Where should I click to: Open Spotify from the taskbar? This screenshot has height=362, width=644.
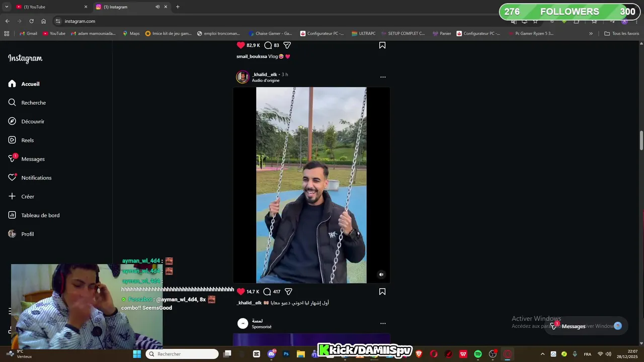pyautogui.click(x=478, y=354)
